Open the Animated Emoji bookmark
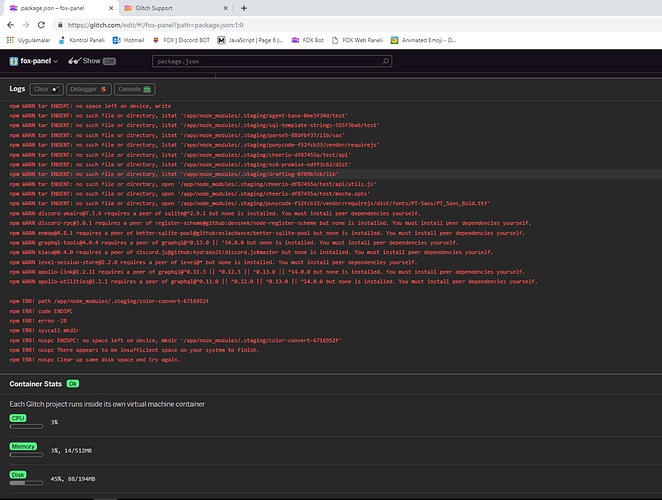Image resolution: width=662 pixels, height=500 pixels. 423,40
